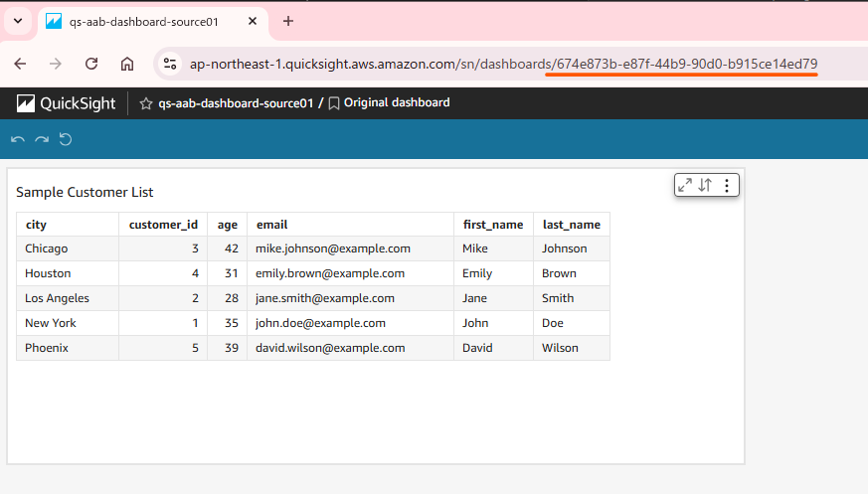868x494 pixels.
Task: Click the Houston city cell
Action: click(x=68, y=273)
